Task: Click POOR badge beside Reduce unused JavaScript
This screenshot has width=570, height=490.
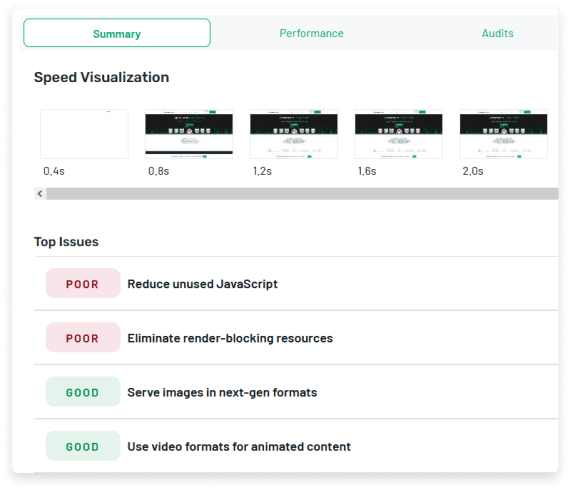Action: [x=83, y=284]
